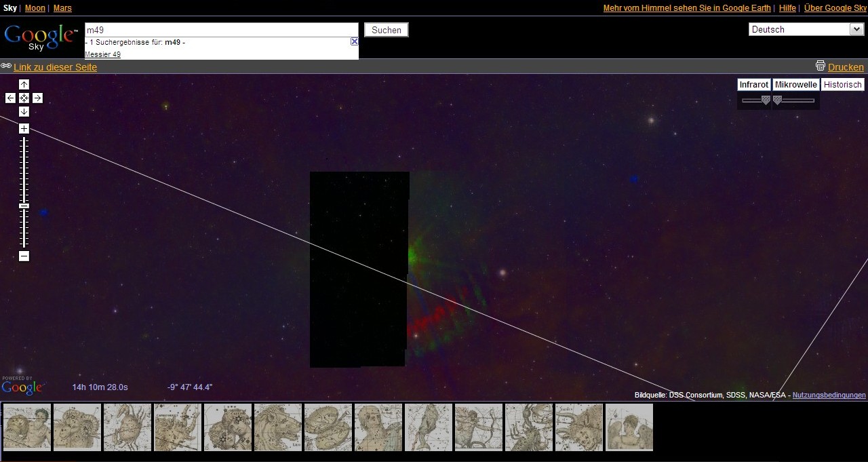Image resolution: width=868 pixels, height=462 pixels.
Task: Open the Hilfe link
Action: pyautogui.click(x=787, y=8)
